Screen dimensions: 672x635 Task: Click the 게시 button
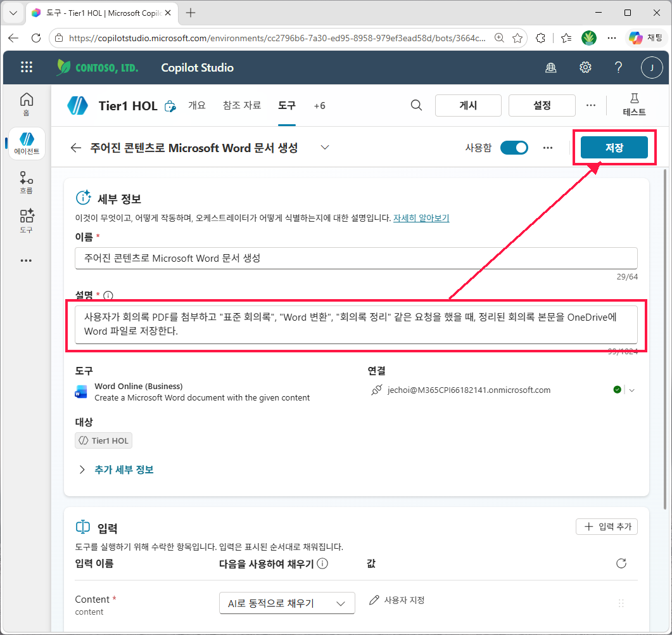(468, 105)
